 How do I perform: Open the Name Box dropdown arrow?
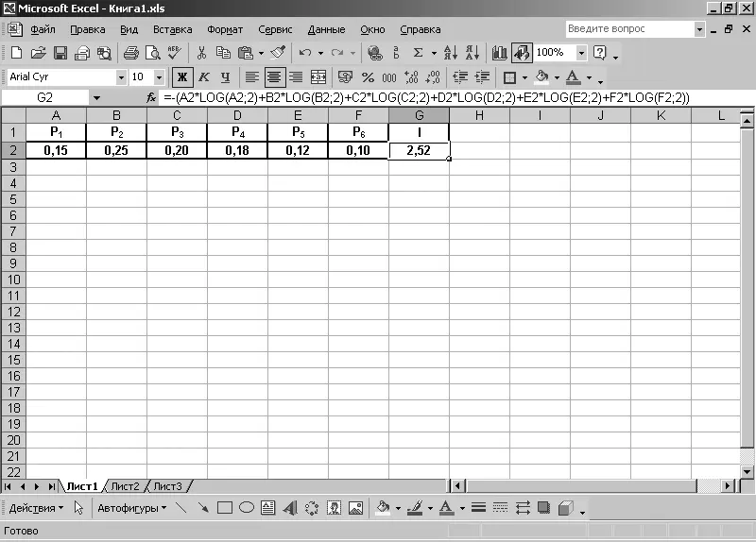96,97
